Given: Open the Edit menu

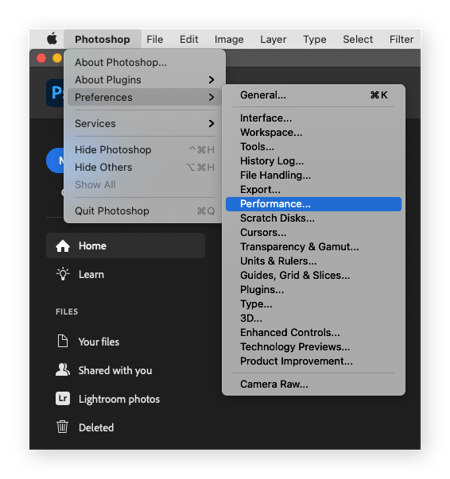Looking at the screenshot, I should 189,39.
